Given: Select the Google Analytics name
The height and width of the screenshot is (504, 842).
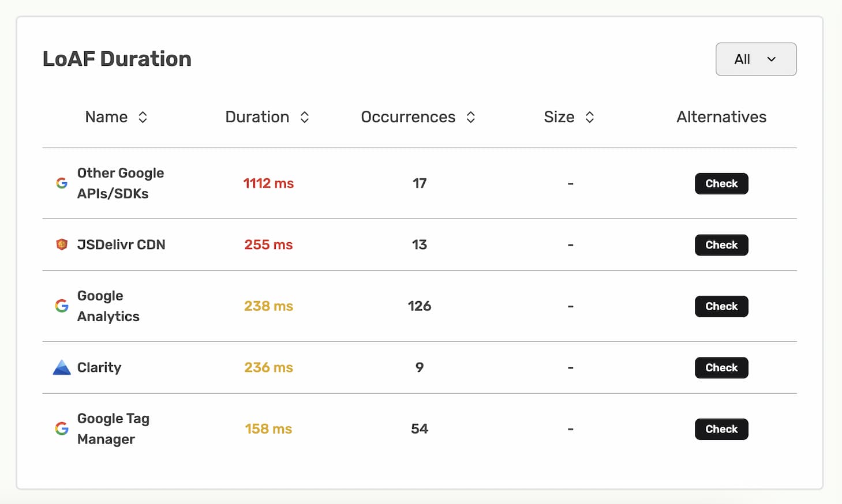Looking at the screenshot, I should coord(108,306).
